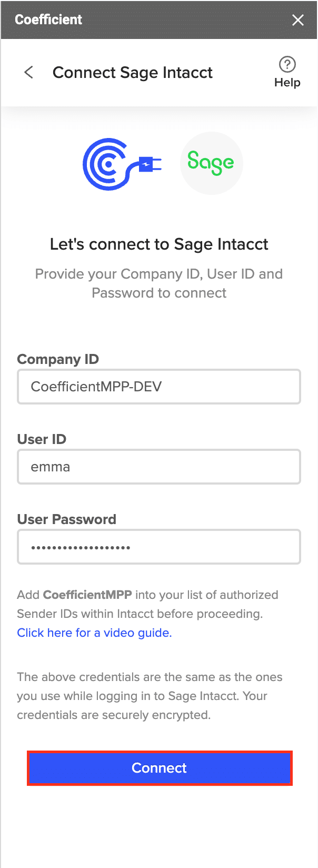Image resolution: width=318 pixels, height=868 pixels.
Task: Click the Help text label
Action: pyautogui.click(x=287, y=83)
